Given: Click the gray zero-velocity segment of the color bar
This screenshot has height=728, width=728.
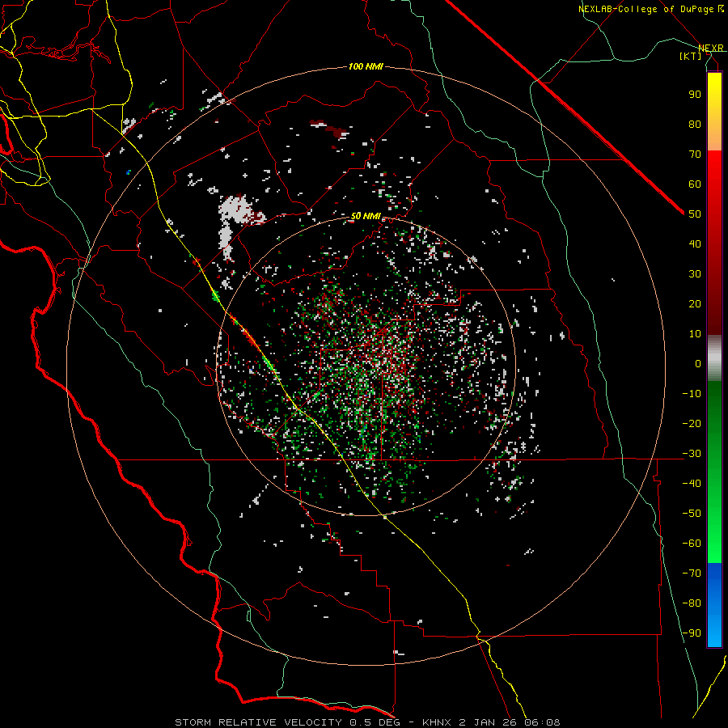Looking at the screenshot, I should pos(714,358).
